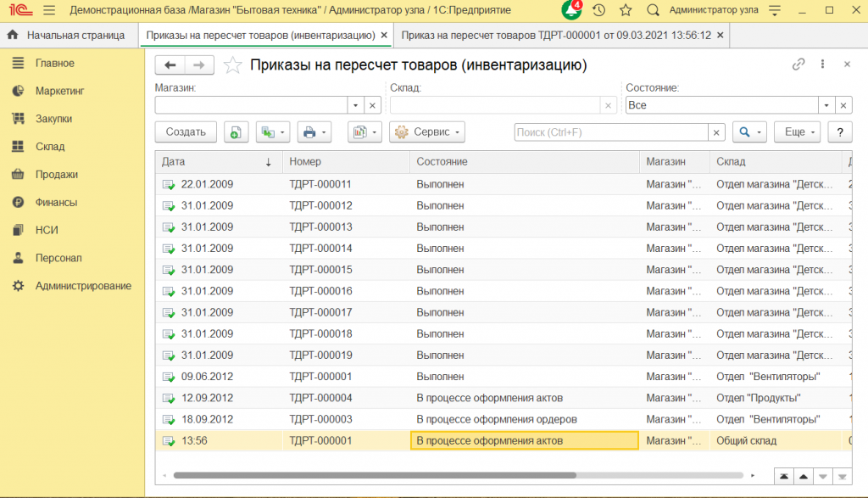The width and height of the screenshot is (868, 498).
Task: Switch to tab Приказы на пересчет товаров (инвентаризацию)
Action: tap(260, 35)
